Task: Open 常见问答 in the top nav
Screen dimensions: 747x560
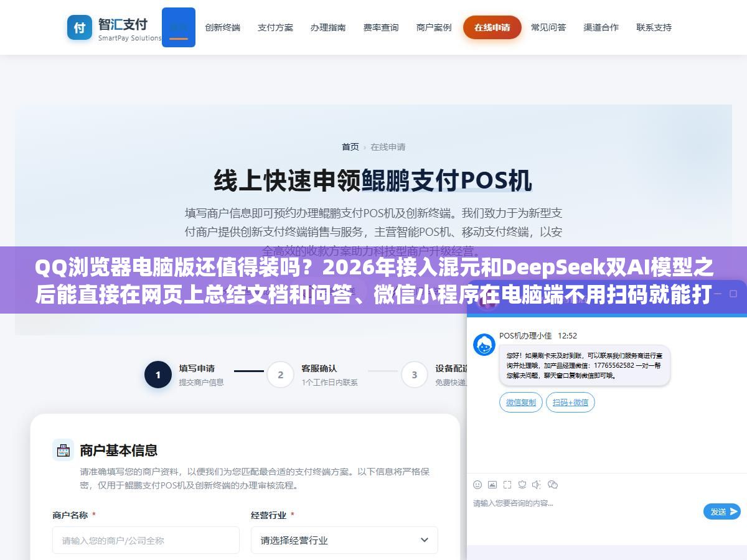Action: (x=548, y=27)
